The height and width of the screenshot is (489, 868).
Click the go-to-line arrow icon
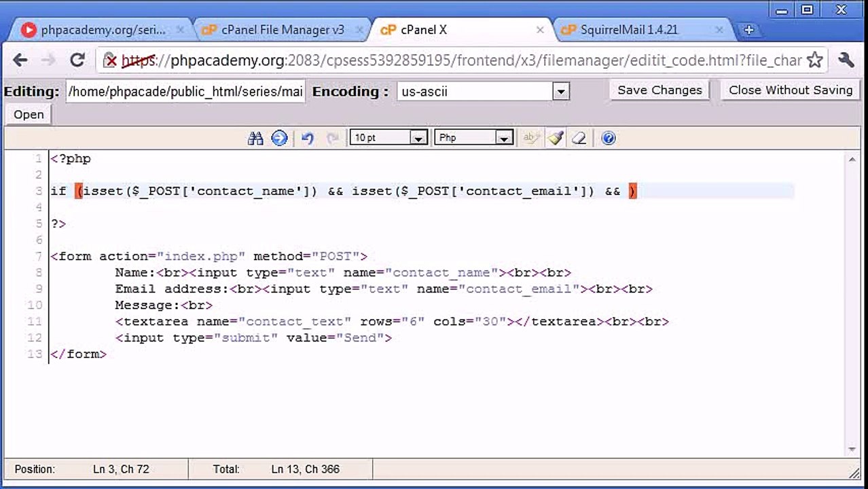point(279,138)
